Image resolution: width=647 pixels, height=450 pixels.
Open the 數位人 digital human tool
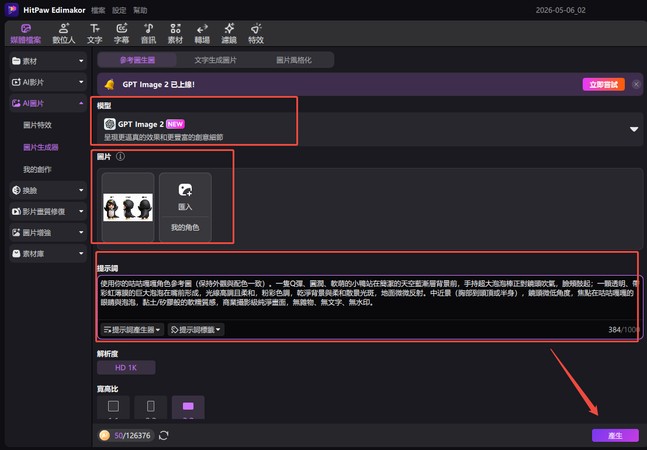[x=64, y=34]
